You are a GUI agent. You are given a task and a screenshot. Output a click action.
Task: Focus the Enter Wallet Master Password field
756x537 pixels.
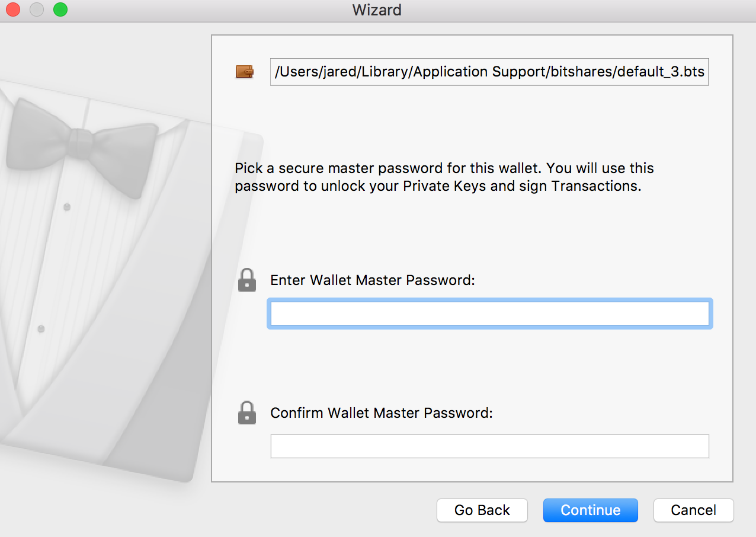489,314
